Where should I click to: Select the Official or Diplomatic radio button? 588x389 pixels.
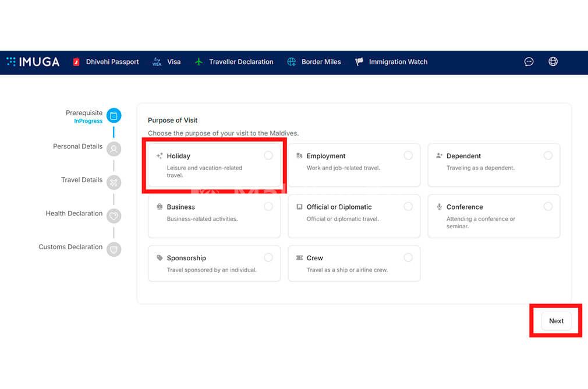click(408, 206)
